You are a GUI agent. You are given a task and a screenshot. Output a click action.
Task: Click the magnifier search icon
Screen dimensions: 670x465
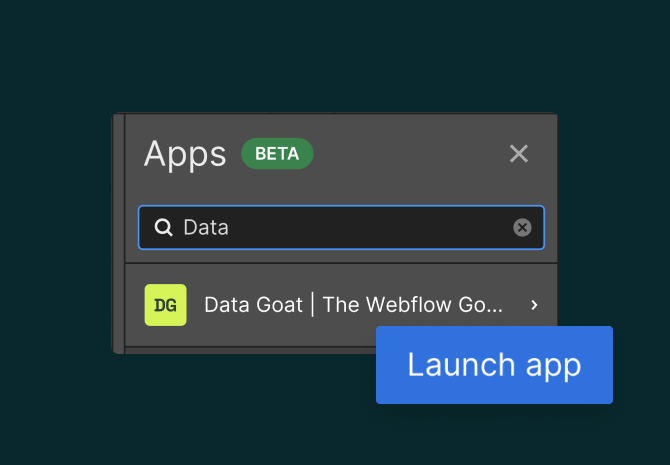tap(163, 227)
